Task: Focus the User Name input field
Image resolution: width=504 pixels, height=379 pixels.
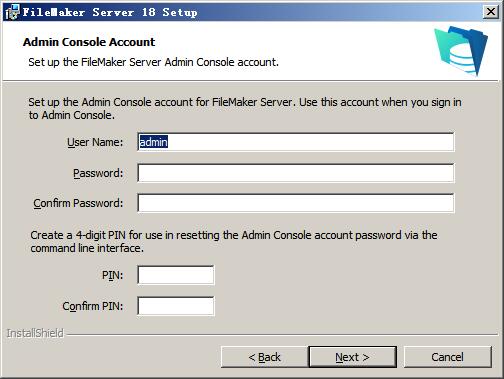Action: point(296,142)
